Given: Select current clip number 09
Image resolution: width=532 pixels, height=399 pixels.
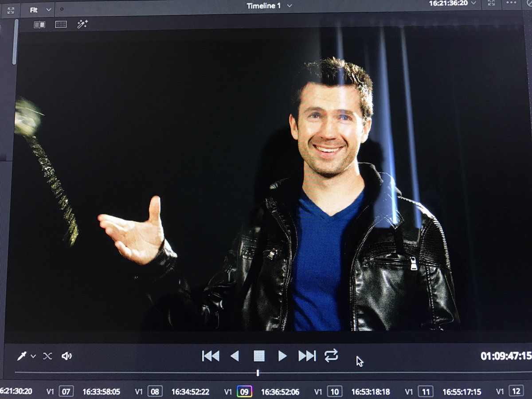Looking at the screenshot, I should pyautogui.click(x=244, y=391).
